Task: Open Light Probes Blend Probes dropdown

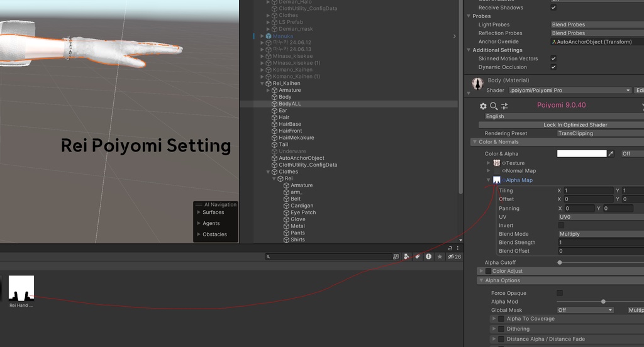Action: click(597, 25)
